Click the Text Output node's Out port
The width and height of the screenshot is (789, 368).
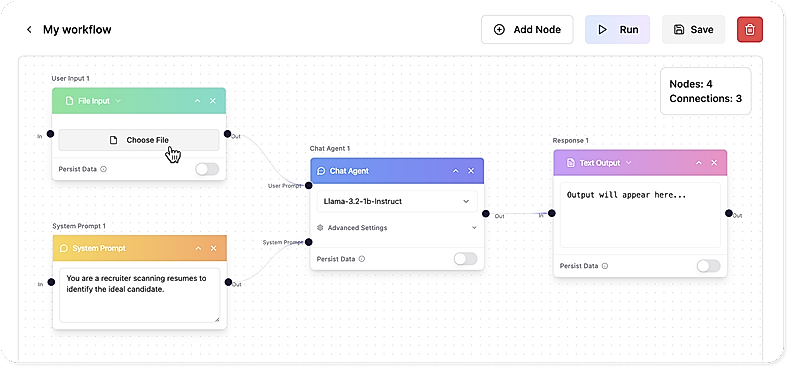(x=729, y=213)
